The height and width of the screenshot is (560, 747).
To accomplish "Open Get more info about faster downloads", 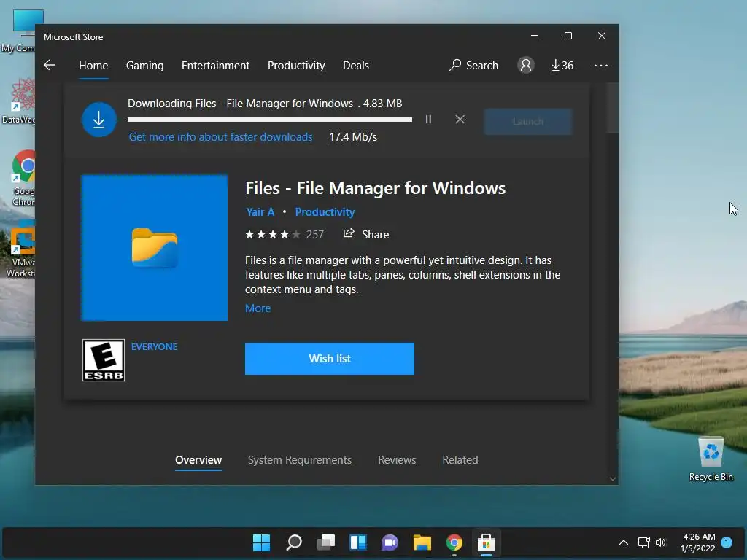I will (220, 137).
